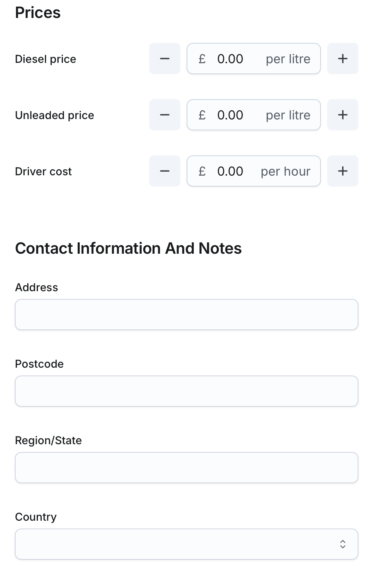Decrease the Diesel price with minus button
This screenshot has height=566, width=392.
165,59
